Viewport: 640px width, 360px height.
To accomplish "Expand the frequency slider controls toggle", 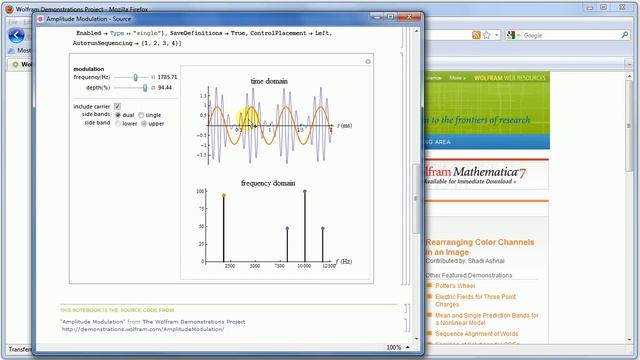I will coord(153,77).
